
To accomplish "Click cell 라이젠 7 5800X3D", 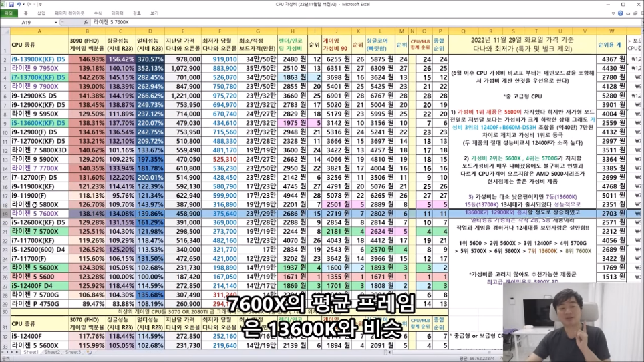I will pyautogui.click(x=39, y=150).
